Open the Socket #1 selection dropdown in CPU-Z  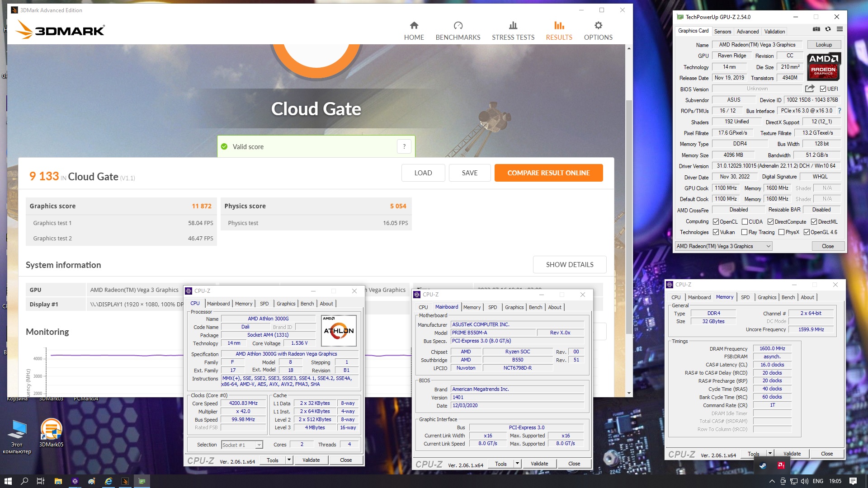[x=242, y=445]
